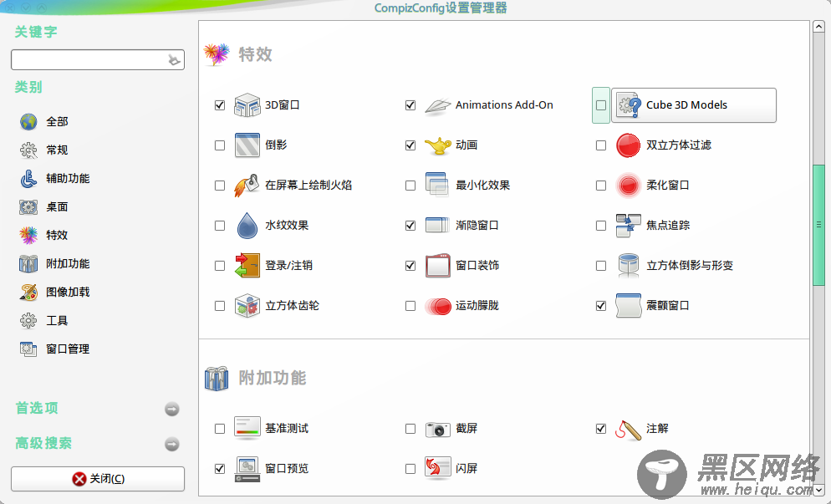Enable the 最小化效果 checkbox
Screen dimensions: 831x504
tap(410, 186)
